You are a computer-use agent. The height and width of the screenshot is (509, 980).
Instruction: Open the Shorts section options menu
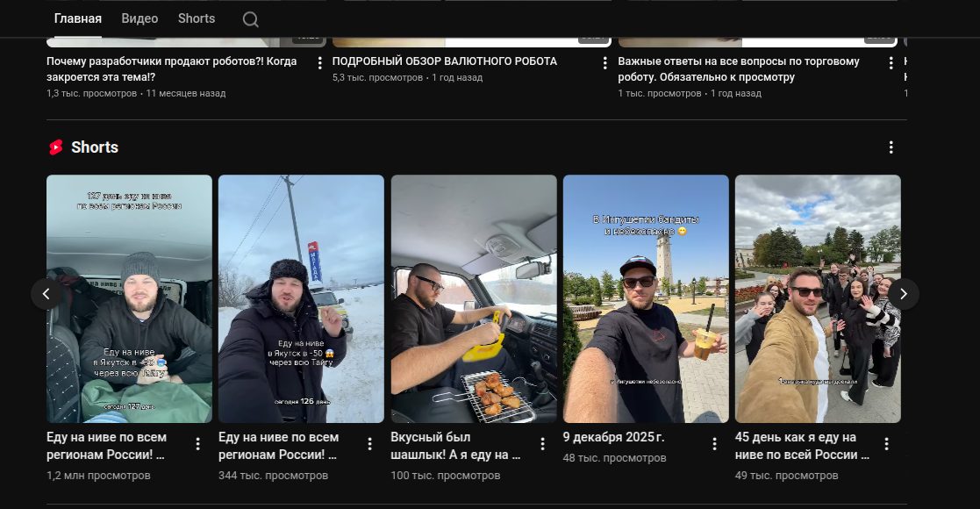pos(891,147)
